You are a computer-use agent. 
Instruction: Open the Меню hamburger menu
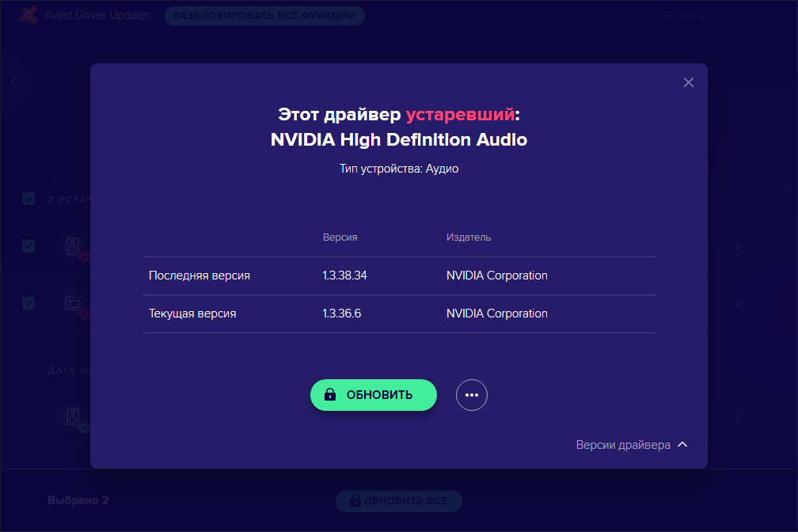coord(684,16)
